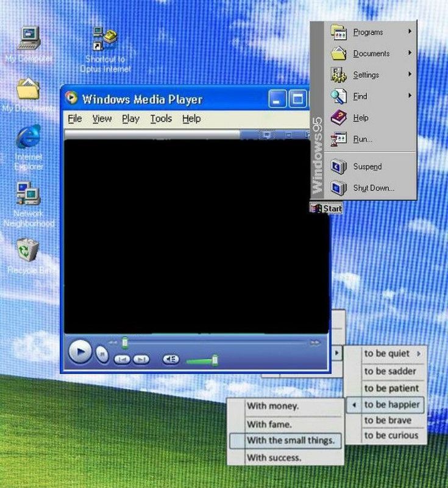The width and height of the screenshot is (448, 488).
Task: Select Programs in the Start menu
Action: pyautogui.click(x=368, y=32)
